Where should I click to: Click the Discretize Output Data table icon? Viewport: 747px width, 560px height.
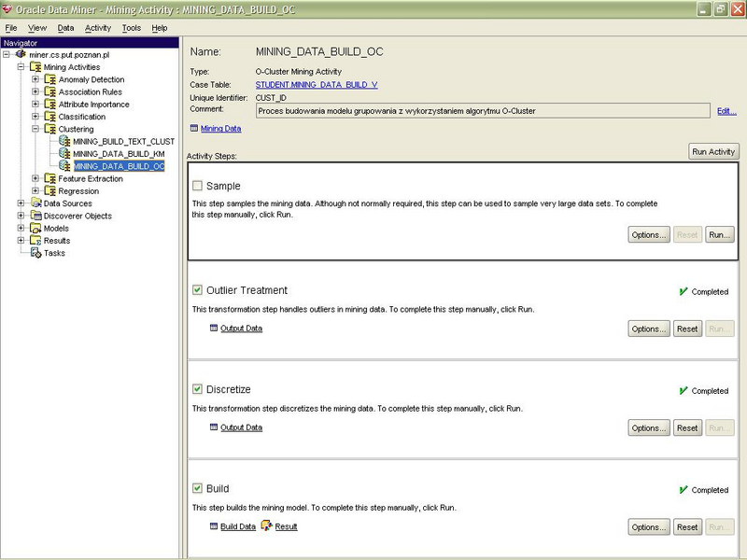(x=214, y=427)
